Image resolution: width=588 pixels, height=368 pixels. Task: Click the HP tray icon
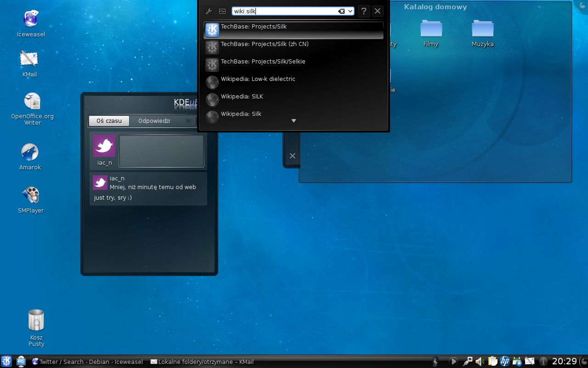(505, 362)
